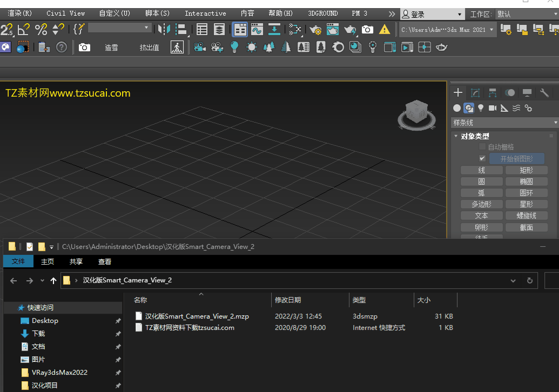Image resolution: width=559 pixels, height=392 pixels.
Task: Open the Motion panel tab
Action: point(510,93)
